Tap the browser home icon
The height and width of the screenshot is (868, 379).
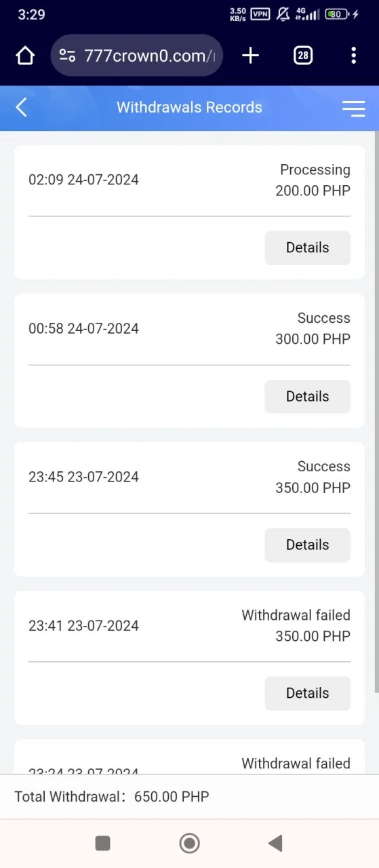(25, 56)
